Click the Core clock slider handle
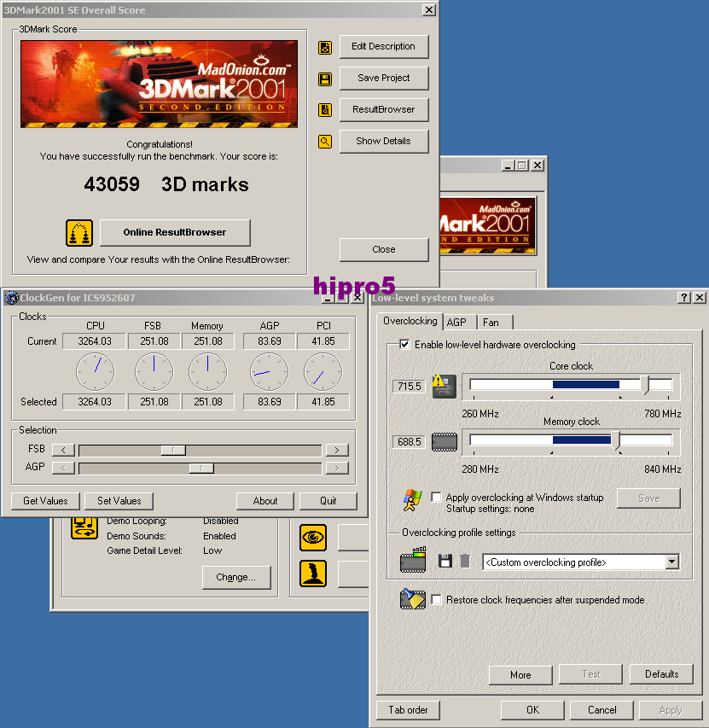Viewport: 709px width, 728px height. point(644,385)
